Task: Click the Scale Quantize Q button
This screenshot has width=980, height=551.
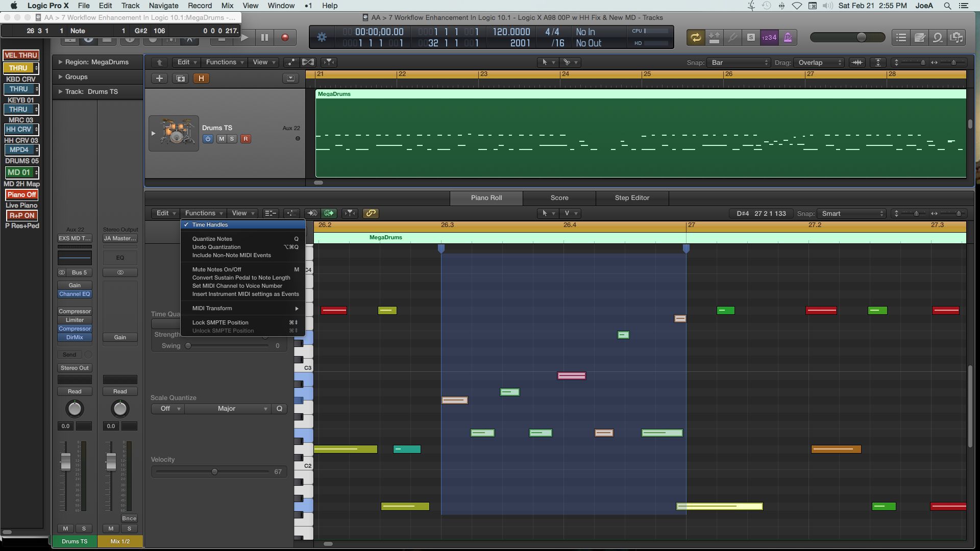Action: point(279,409)
